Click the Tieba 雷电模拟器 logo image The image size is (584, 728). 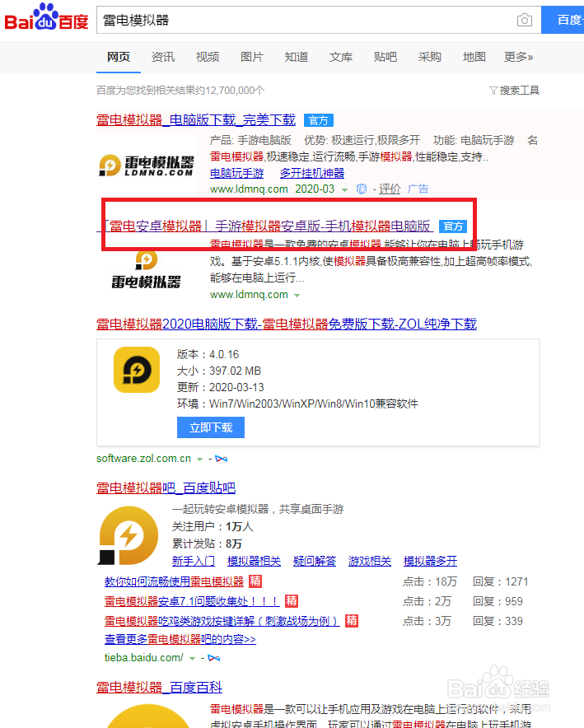coord(128,536)
